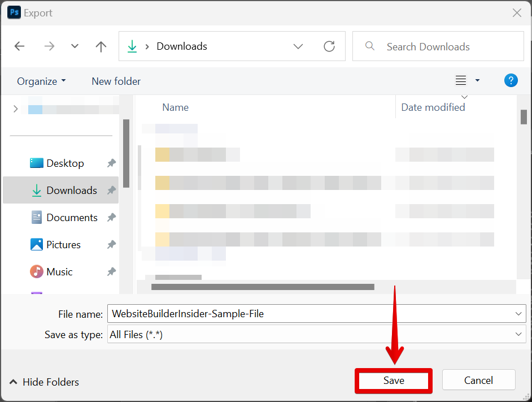Click the Back navigation arrow

click(20, 46)
